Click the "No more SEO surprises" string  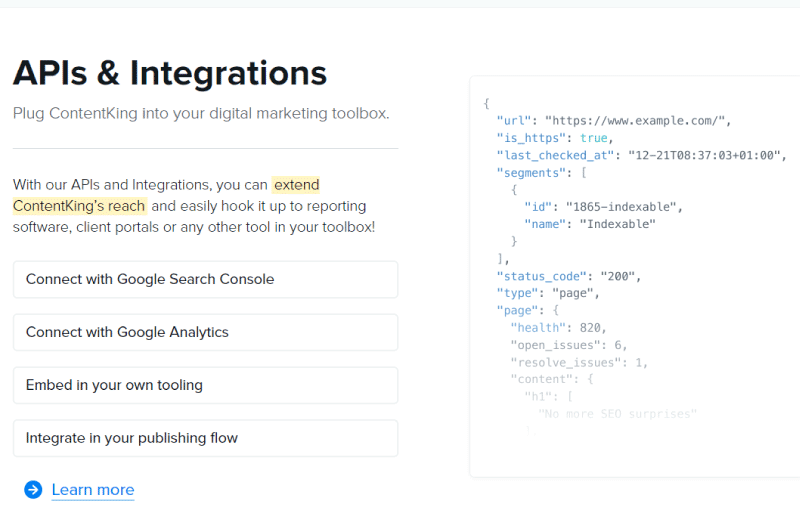pos(617,414)
